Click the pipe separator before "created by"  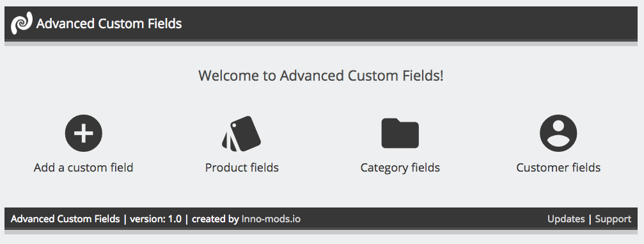tap(187, 218)
